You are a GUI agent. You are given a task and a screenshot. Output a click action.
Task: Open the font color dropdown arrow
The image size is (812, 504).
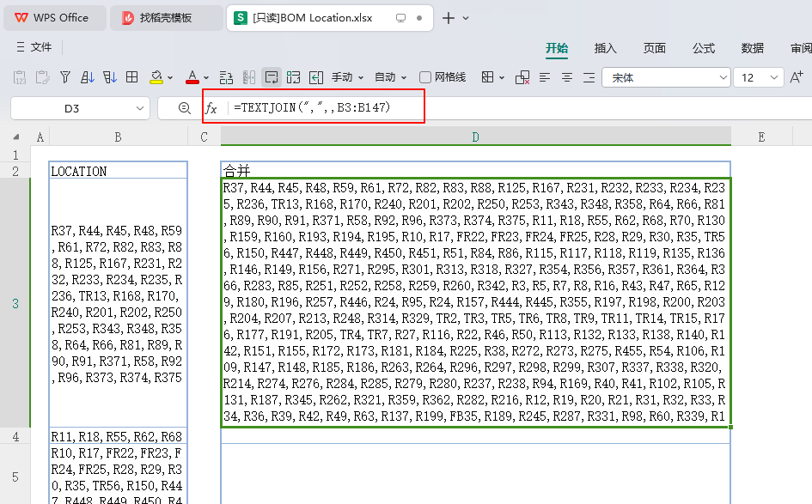(x=206, y=78)
